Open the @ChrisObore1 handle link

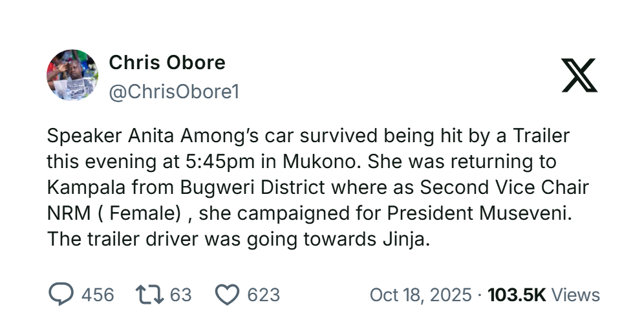pyautogui.click(x=174, y=92)
